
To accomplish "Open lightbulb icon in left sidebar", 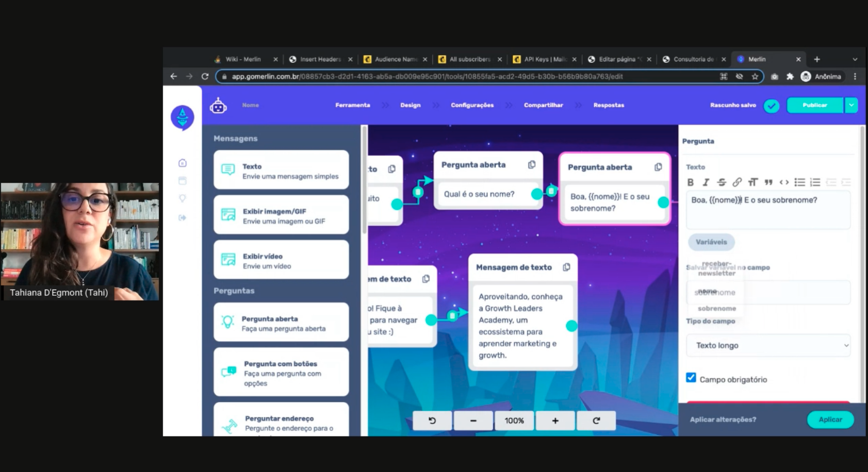I will point(183,198).
